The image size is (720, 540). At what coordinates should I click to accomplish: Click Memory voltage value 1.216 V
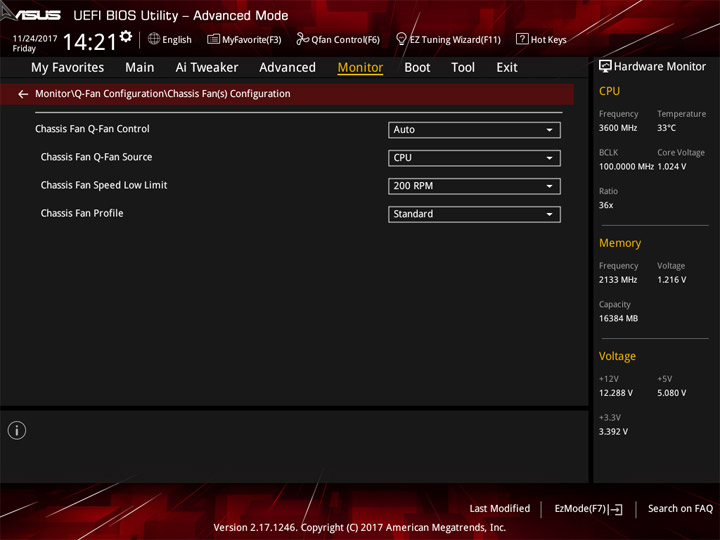pos(672,280)
